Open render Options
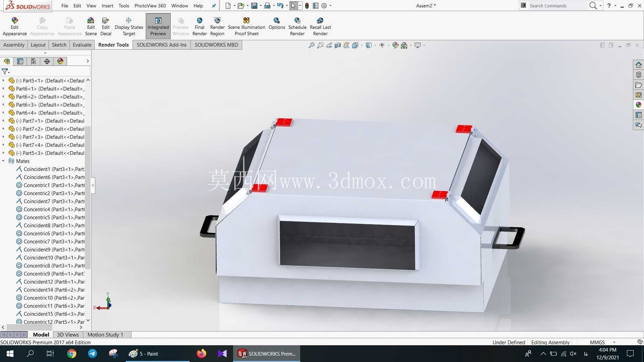 (x=277, y=23)
